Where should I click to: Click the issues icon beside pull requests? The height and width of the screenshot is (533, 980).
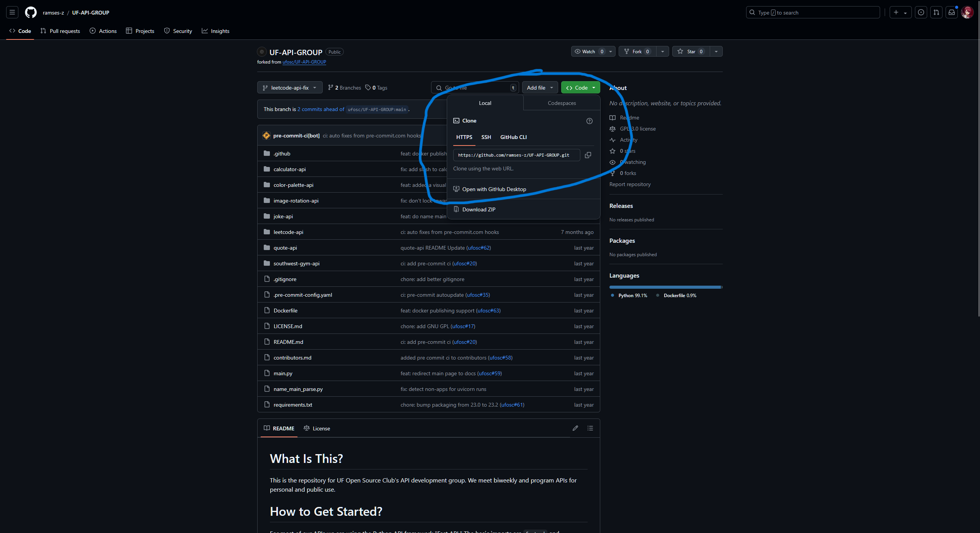(921, 12)
